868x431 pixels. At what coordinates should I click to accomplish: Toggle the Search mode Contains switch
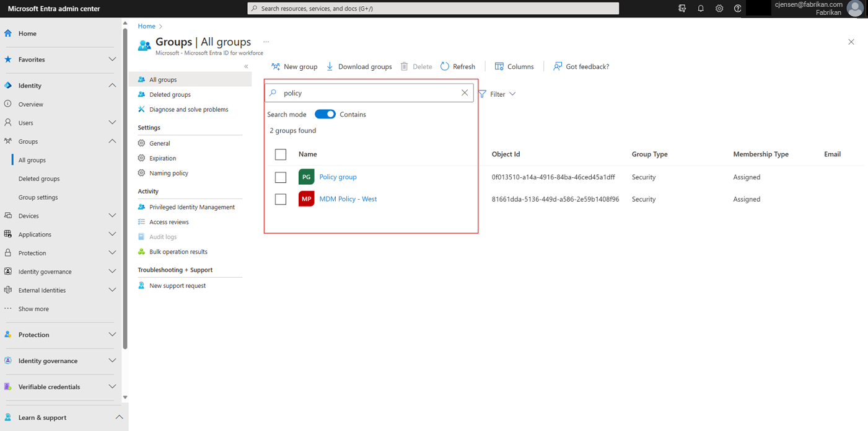tap(325, 114)
